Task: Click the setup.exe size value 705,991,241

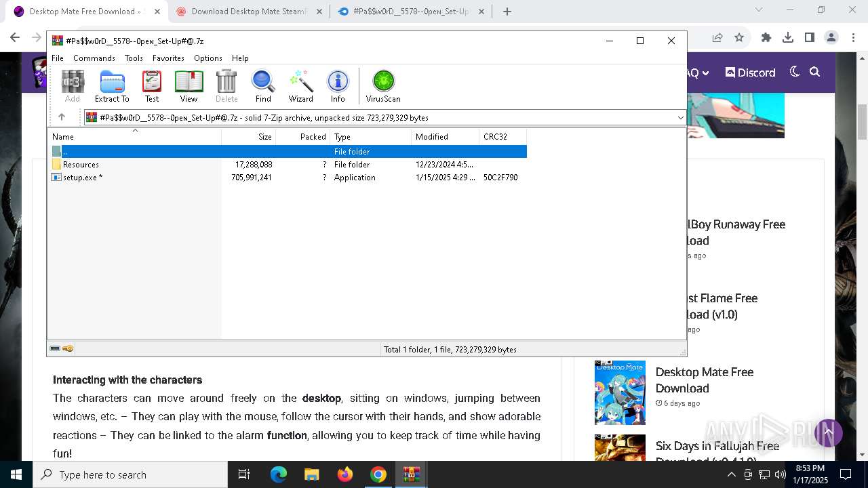Action: [x=252, y=178]
